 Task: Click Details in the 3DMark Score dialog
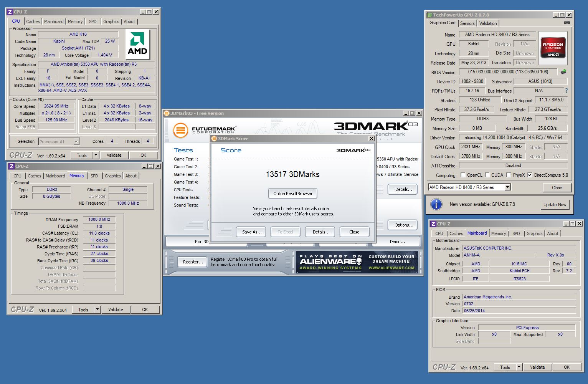point(321,232)
